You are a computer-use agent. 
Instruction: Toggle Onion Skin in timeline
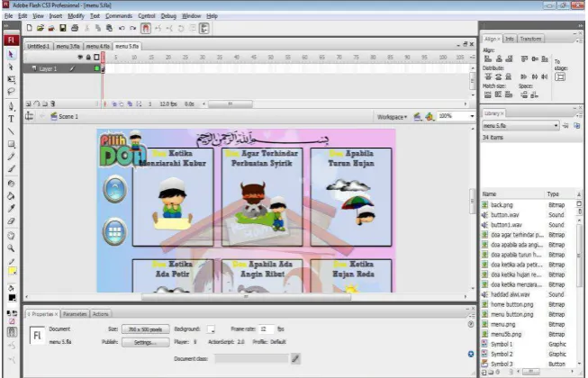(114, 104)
